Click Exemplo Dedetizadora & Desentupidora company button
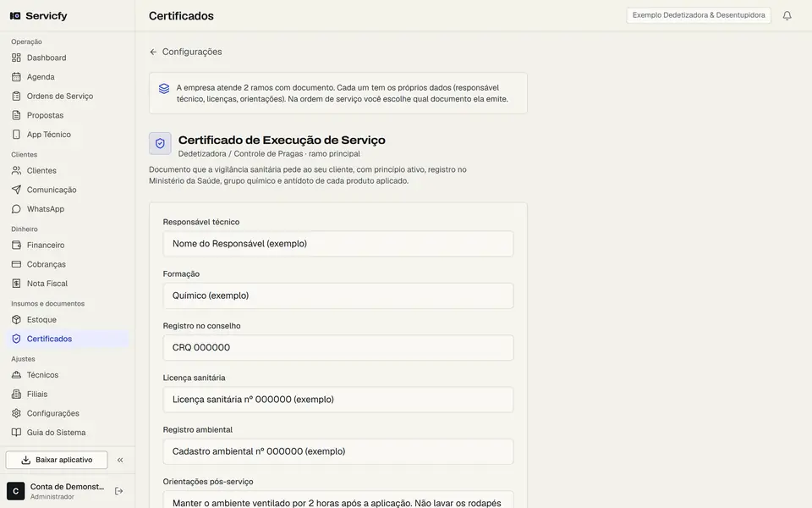 click(x=698, y=15)
